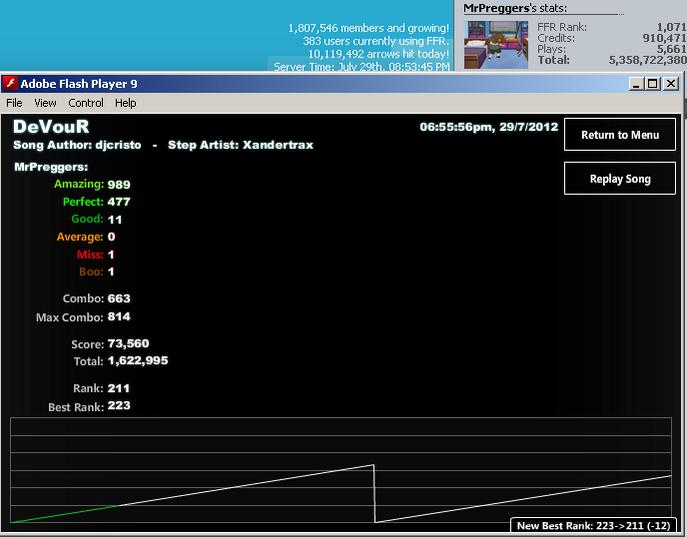This screenshot has width=687, height=537.
Task: Open the View menu
Action: click(45, 103)
